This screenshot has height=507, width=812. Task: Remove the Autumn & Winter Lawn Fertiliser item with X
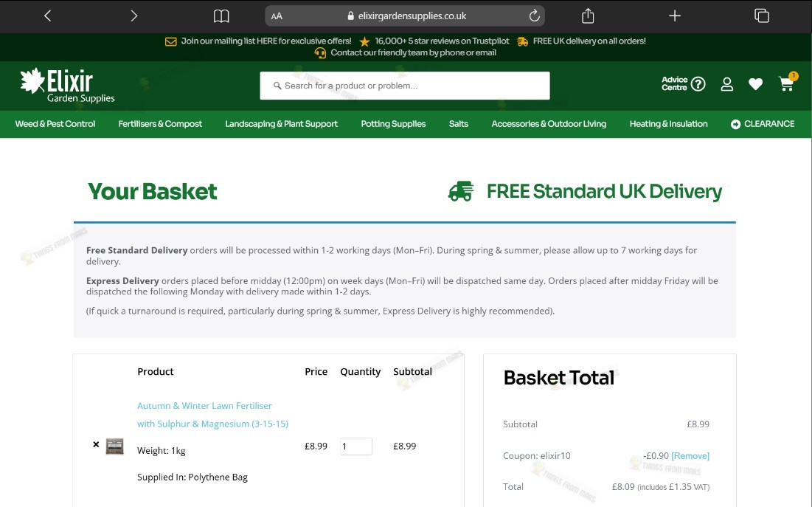pyautogui.click(x=96, y=444)
